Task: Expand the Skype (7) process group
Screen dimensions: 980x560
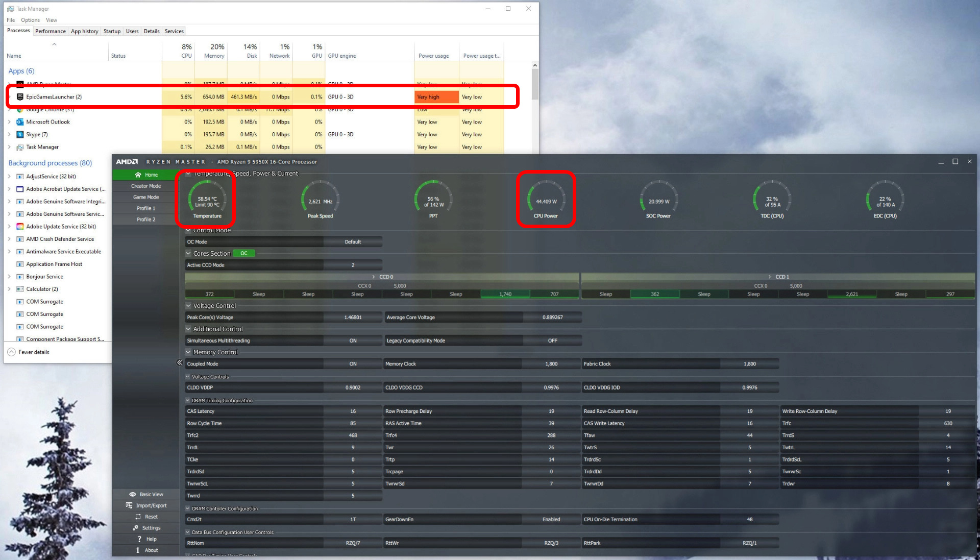Action: coord(9,134)
